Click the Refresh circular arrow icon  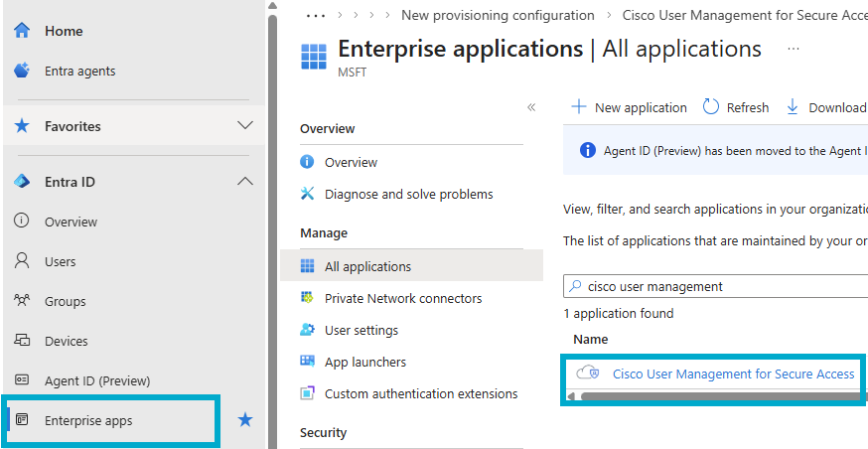[x=711, y=107]
